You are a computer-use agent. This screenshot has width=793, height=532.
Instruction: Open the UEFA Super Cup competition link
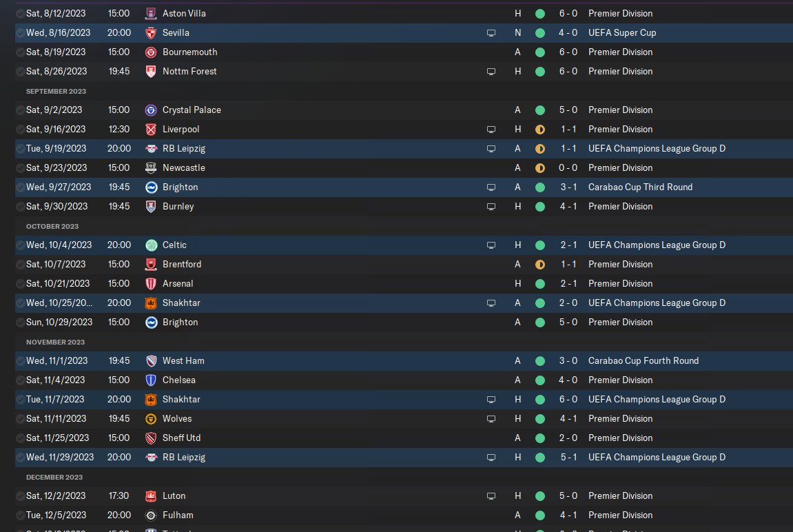[621, 32]
